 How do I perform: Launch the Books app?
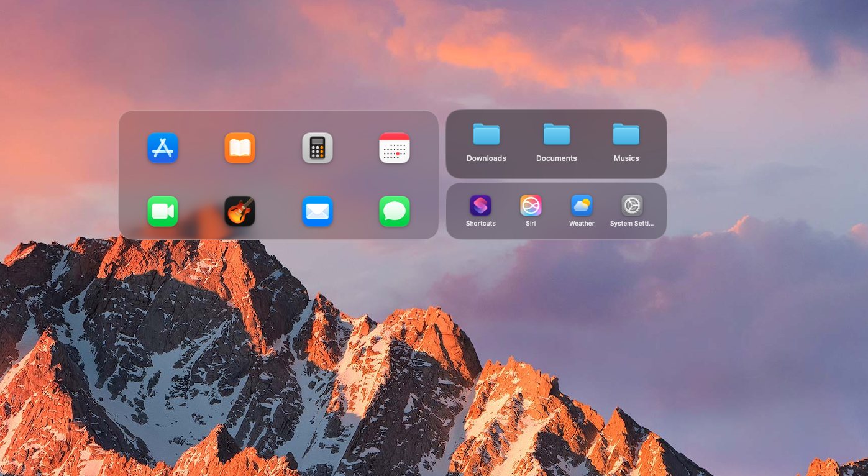[x=240, y=148]
